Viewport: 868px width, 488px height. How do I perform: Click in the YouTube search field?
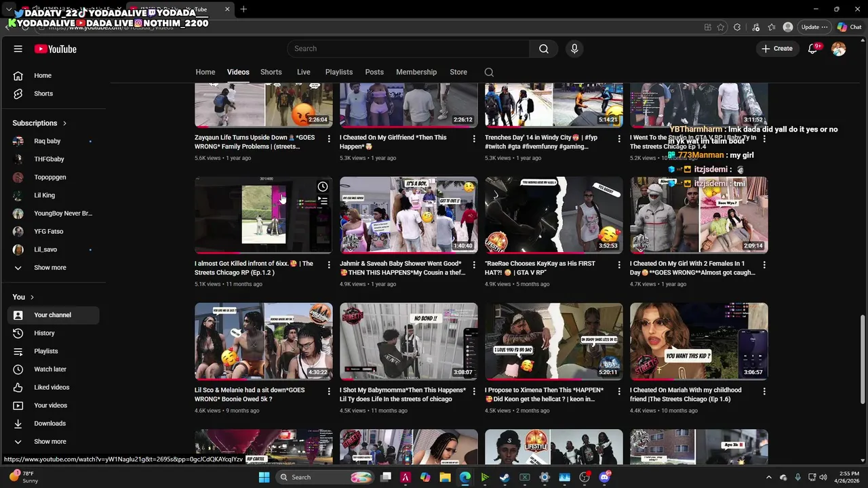click(408, 49)
